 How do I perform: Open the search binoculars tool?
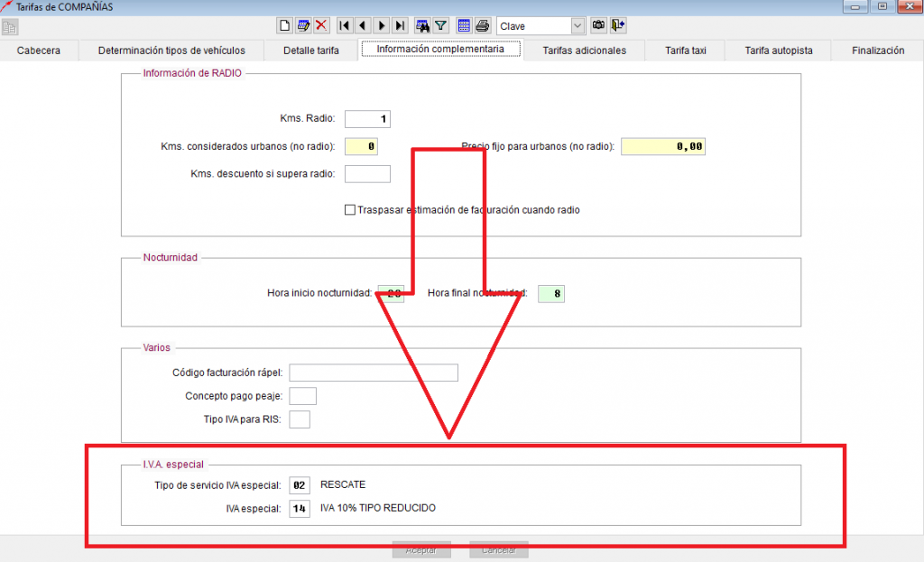pyautogui.click(x=422, y=26)
